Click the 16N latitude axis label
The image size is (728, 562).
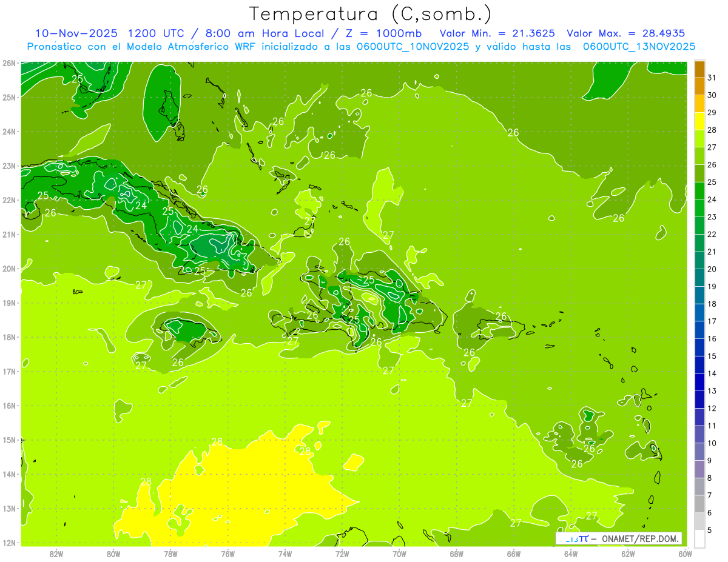pyautogui.click(x=8, y=406)
